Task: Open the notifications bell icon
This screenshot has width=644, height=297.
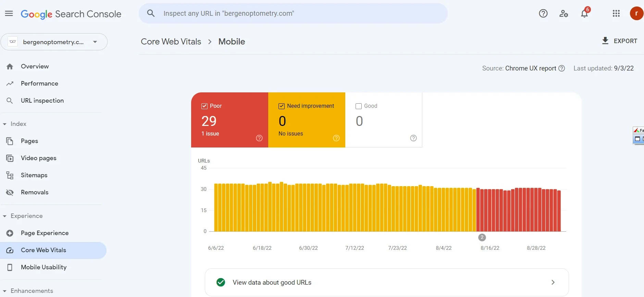Action: (x=584, y=13)
